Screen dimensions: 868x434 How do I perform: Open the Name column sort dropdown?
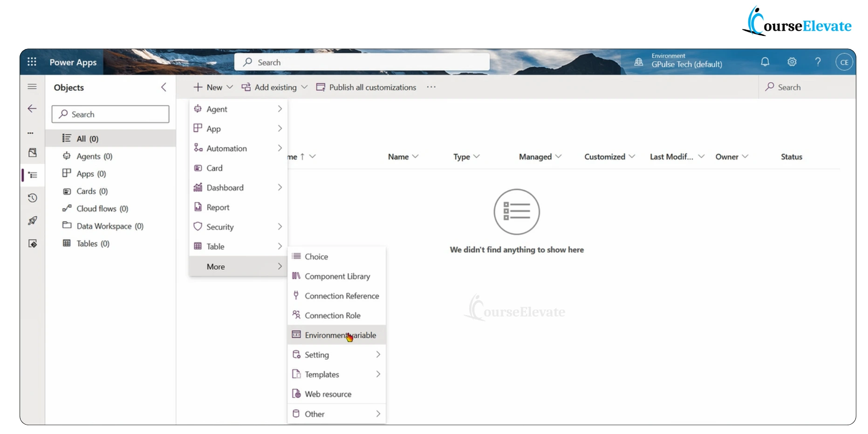click(416, 157)
